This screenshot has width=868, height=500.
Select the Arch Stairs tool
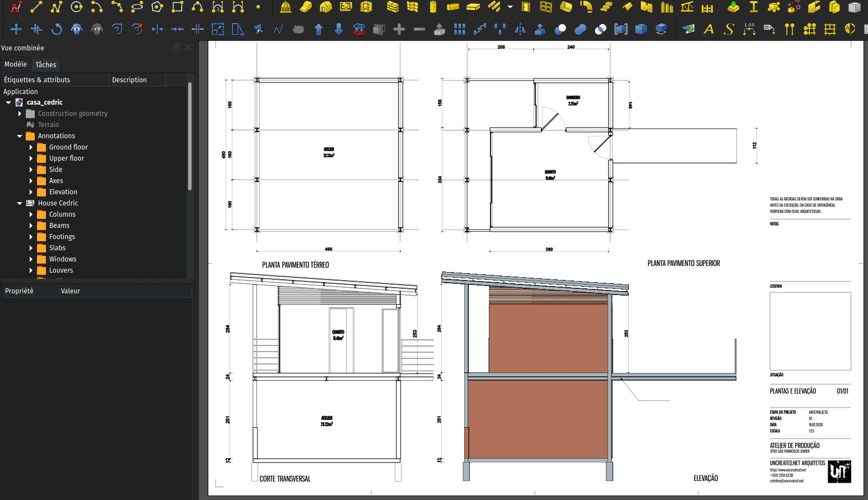(606, 7)
